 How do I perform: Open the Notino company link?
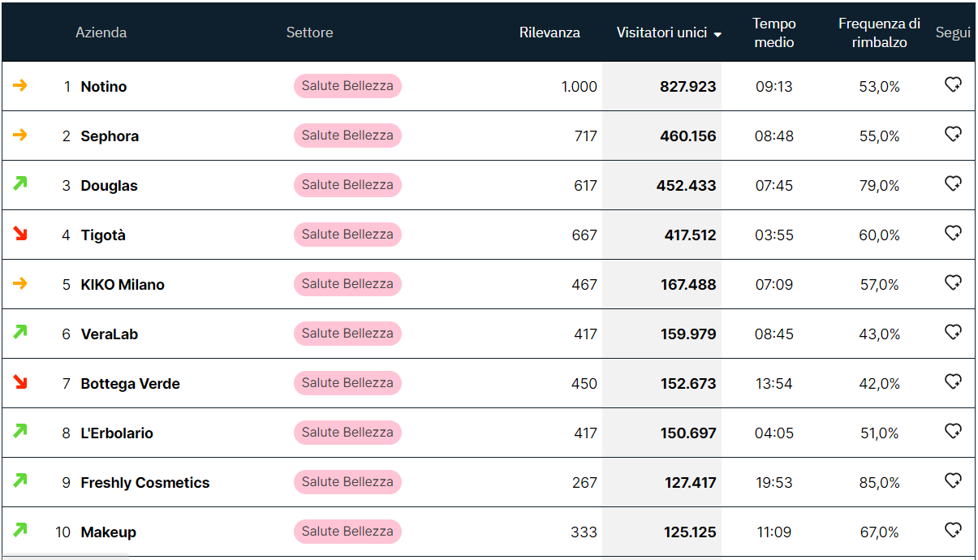click(x=104, y=87)
